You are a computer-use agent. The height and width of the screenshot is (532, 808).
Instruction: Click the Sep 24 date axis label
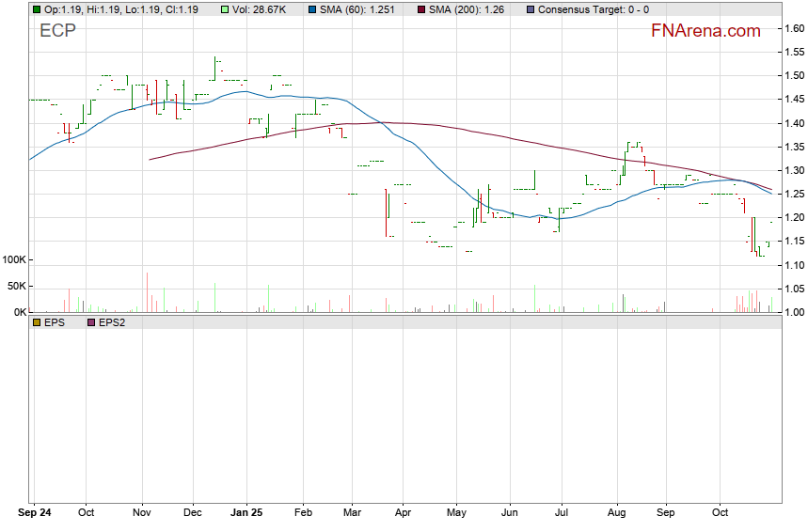(36, 514)
